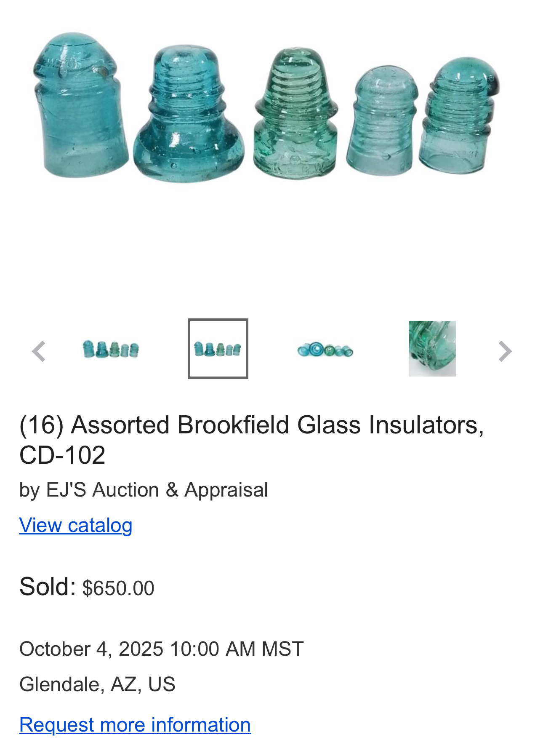Click the $650.00 sold price
The width and height of the screenshot is (543, 756).
118,588
